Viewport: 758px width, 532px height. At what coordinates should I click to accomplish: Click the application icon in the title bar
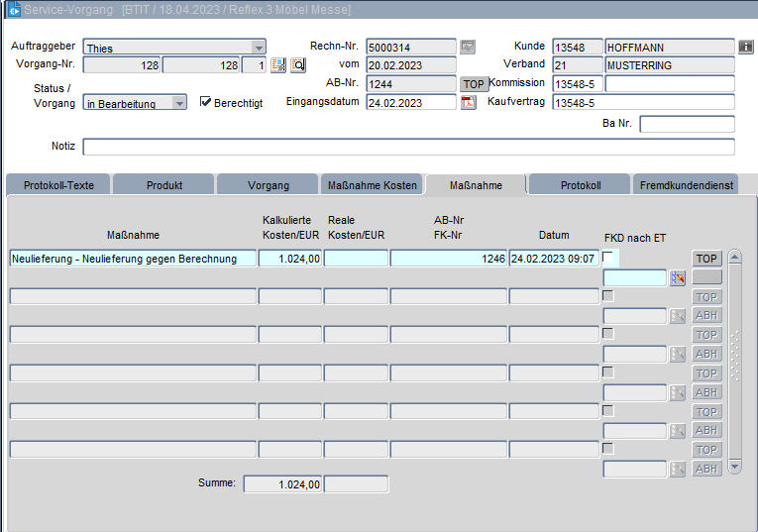(x=14, y=9)
